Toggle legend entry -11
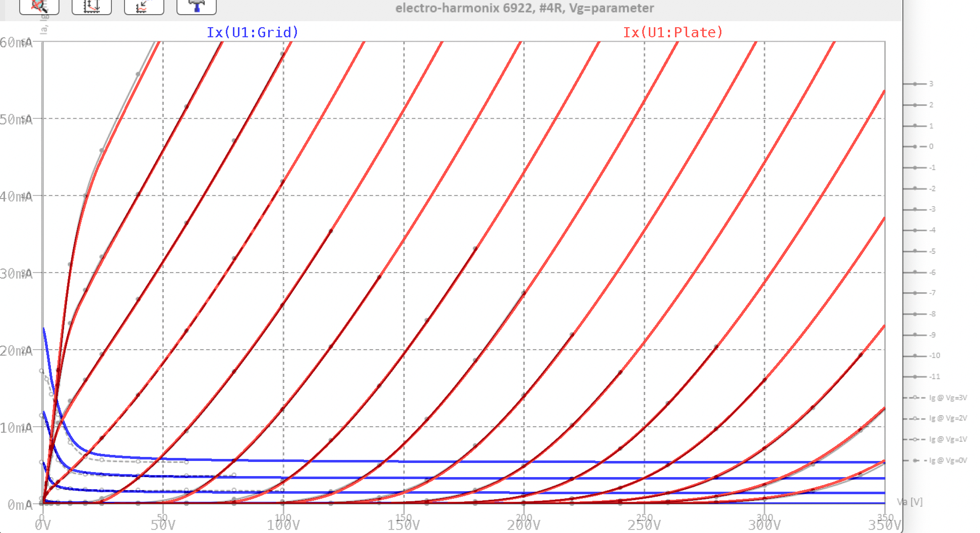The height and width of the screenshot is (533, 980). click(x=922, y=376)
